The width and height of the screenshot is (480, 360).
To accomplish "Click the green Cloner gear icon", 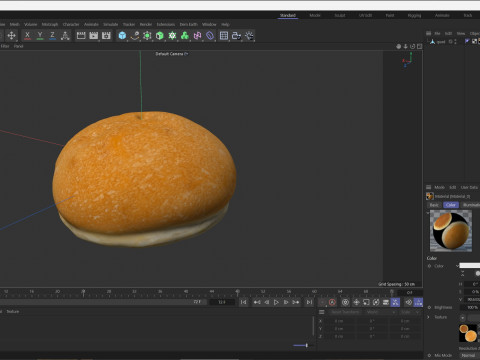I will click(172, 36).
